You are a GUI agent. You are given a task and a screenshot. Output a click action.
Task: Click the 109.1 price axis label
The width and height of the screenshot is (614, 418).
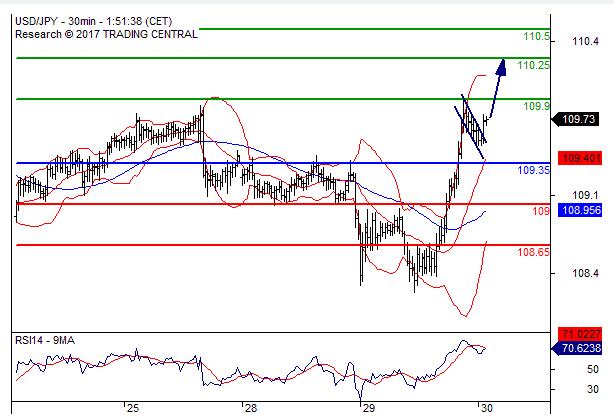click(x=585, y=195)
